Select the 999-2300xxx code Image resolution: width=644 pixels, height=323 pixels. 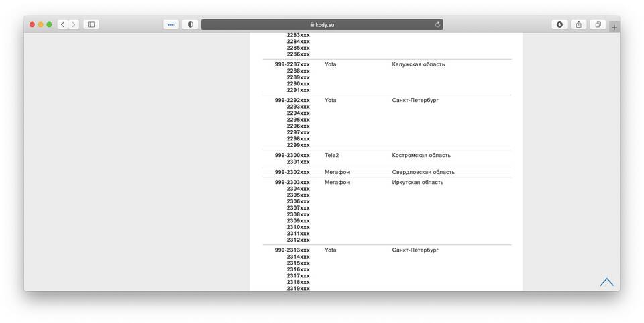[x=292, y=156]
